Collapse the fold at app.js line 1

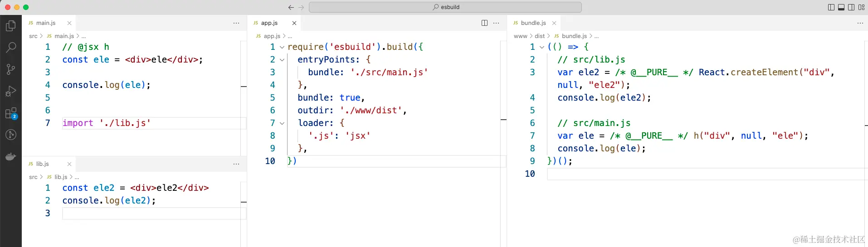coord(282,47)
